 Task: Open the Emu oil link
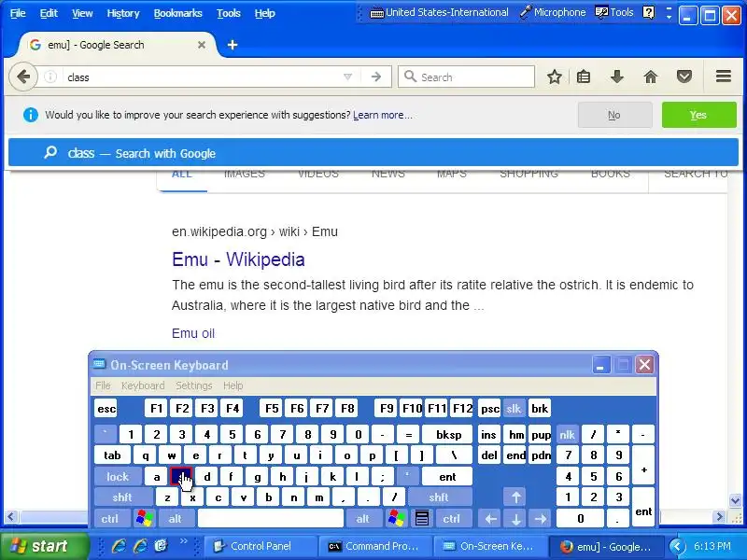tap(193, 333)
